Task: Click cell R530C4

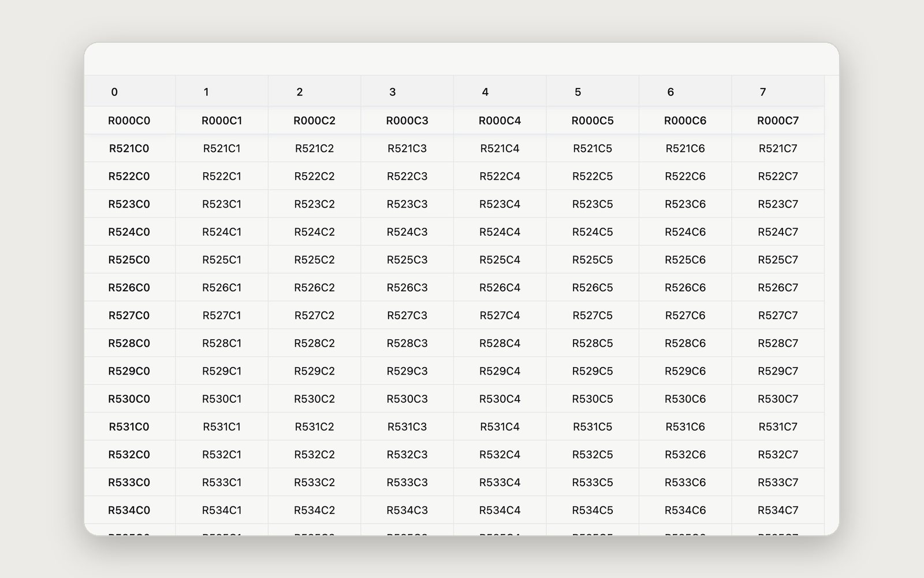Action: pyautogui.click(x=500, y=399)
